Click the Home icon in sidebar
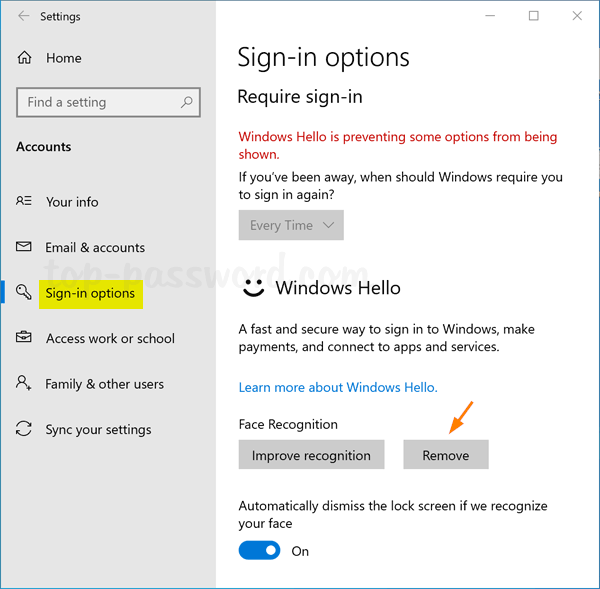This screenshot has width=600, height=589. click(25, 58)
